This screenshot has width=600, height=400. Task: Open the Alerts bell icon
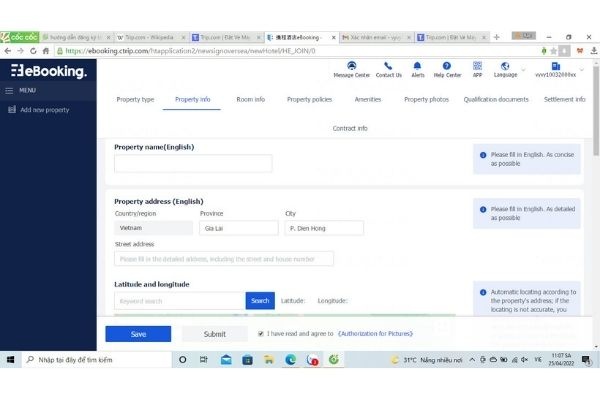[417, 66]
